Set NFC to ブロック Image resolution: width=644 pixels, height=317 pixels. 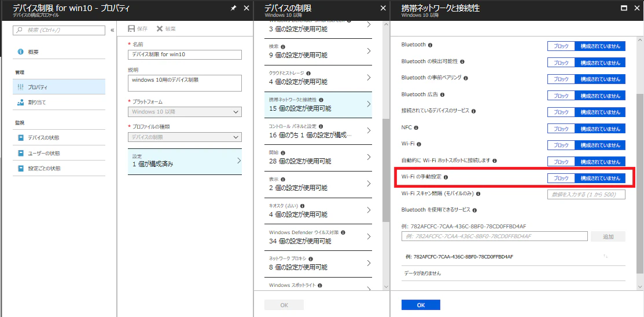[561, 129]
